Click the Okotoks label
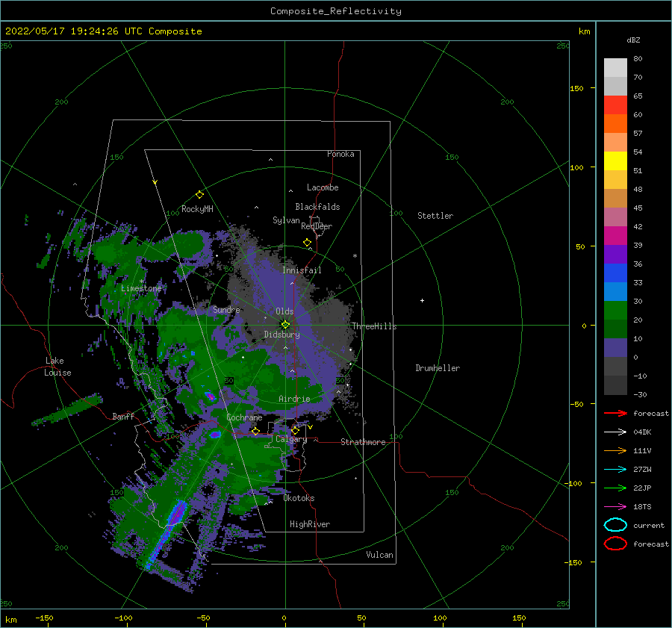The image size is (672, 628). point(299,498)
